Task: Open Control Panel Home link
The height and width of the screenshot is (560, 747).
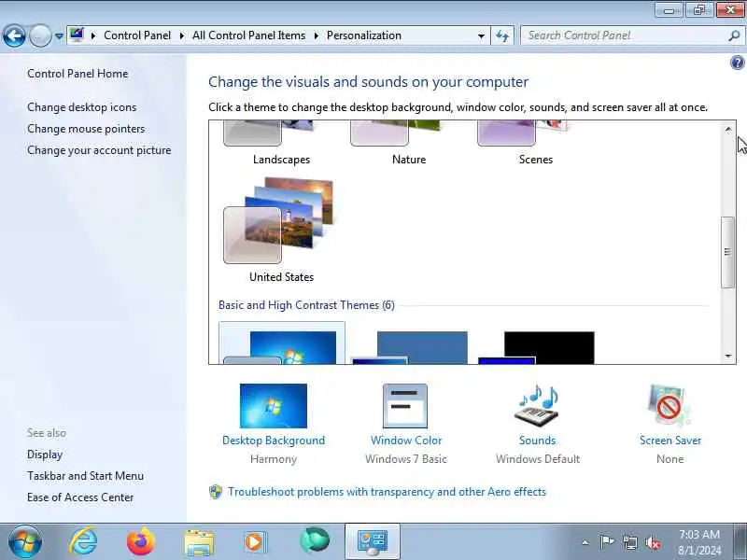Action: tap(78, 74)
